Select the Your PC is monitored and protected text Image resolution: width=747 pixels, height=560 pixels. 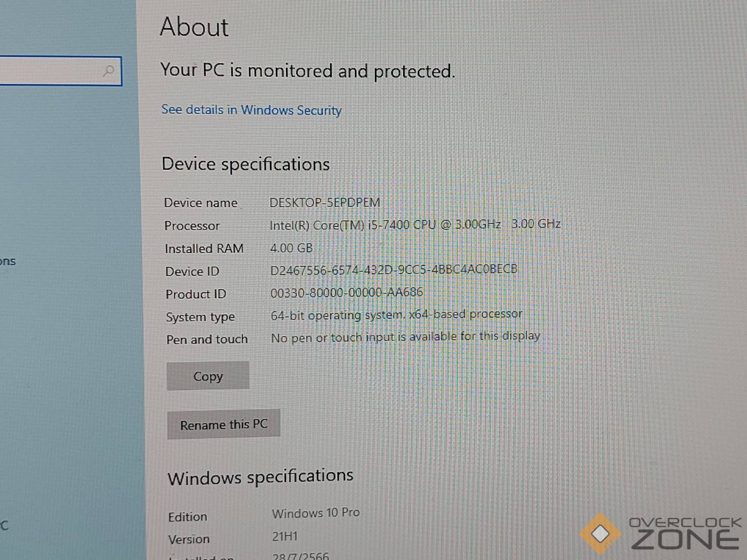pos(307,70)
